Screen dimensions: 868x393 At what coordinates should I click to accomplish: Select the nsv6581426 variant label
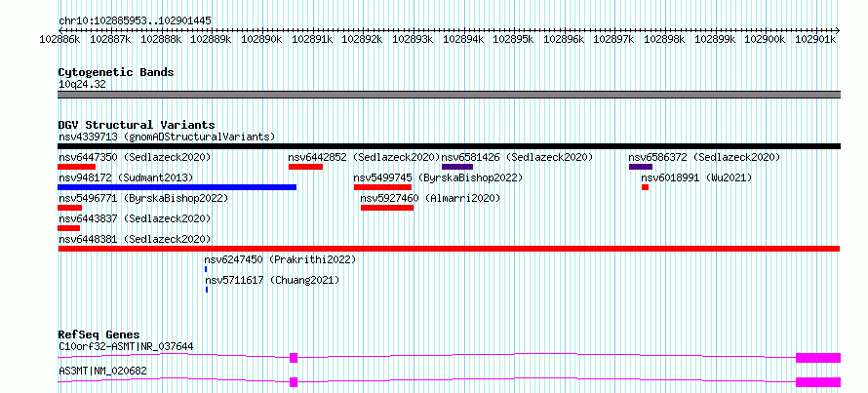517,158
